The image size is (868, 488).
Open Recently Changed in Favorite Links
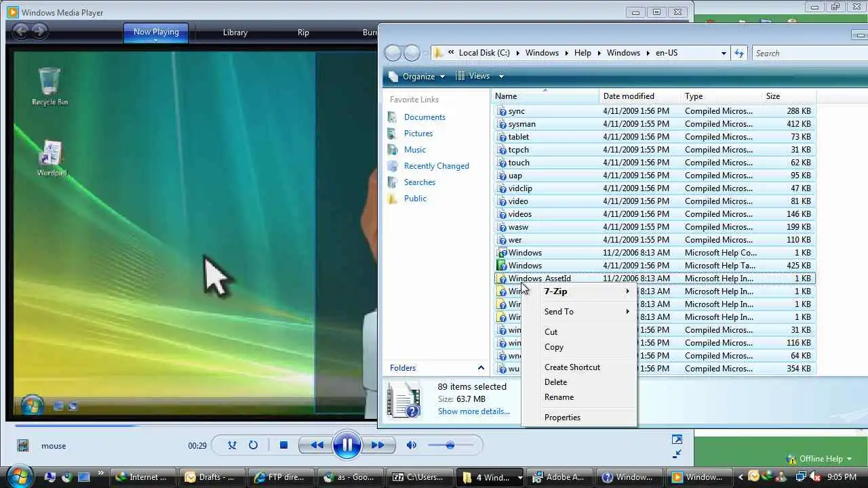pyautogui.click(x=436, y=166)
